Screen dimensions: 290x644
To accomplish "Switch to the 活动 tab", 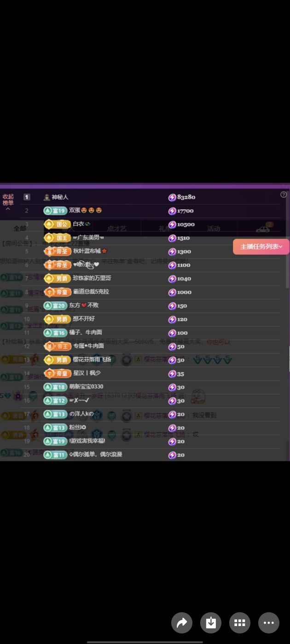I will pyautogui.click(x=213, y=228).
